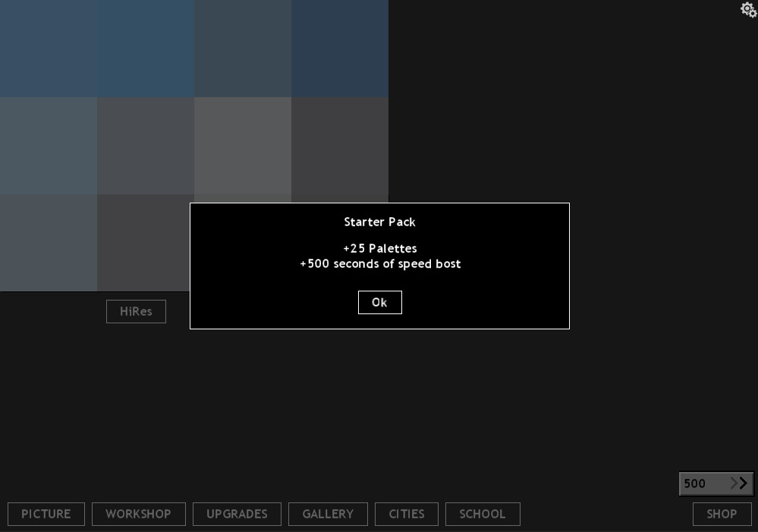Viewport: 758px width, 532px height.
Task: Go to the UPGRADES section
Action: (x=237, y=514)
